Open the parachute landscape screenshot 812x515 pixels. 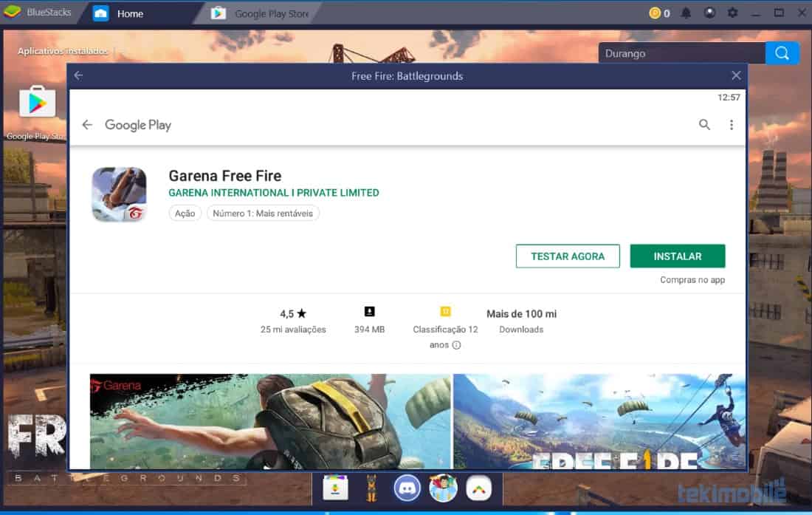599,422
